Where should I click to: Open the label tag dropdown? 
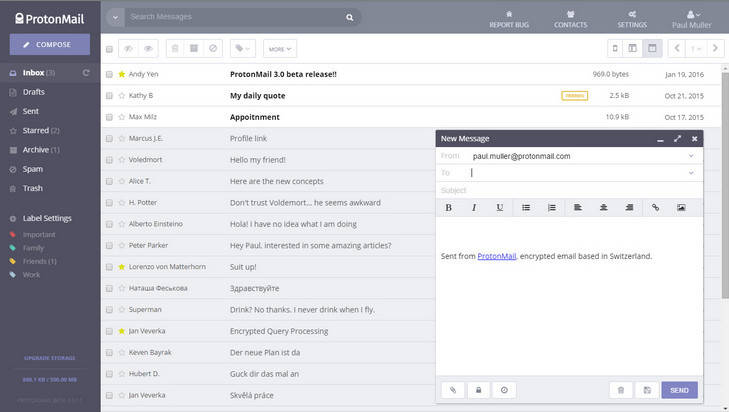point(243,48)
